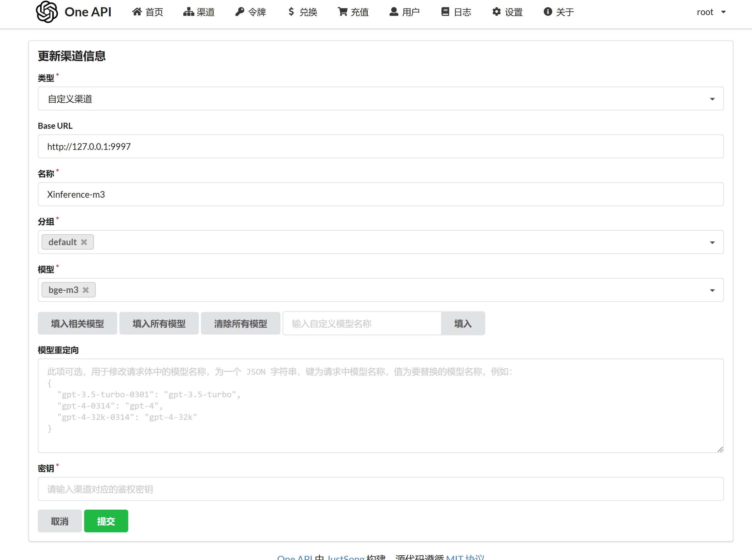Remove the bge-m3 model tag
The height and width of the screenshot is (560, 752).
click(x=86, y=290)
